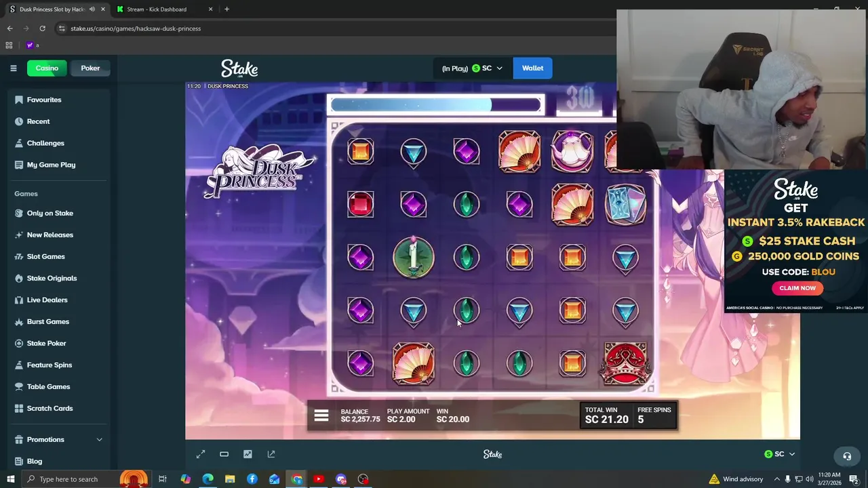Enter fullscreen mode for the game

[201, 454]
